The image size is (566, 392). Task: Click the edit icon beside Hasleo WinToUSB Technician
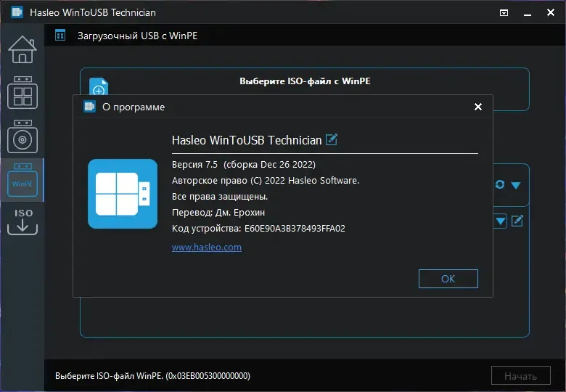[332, 139]
